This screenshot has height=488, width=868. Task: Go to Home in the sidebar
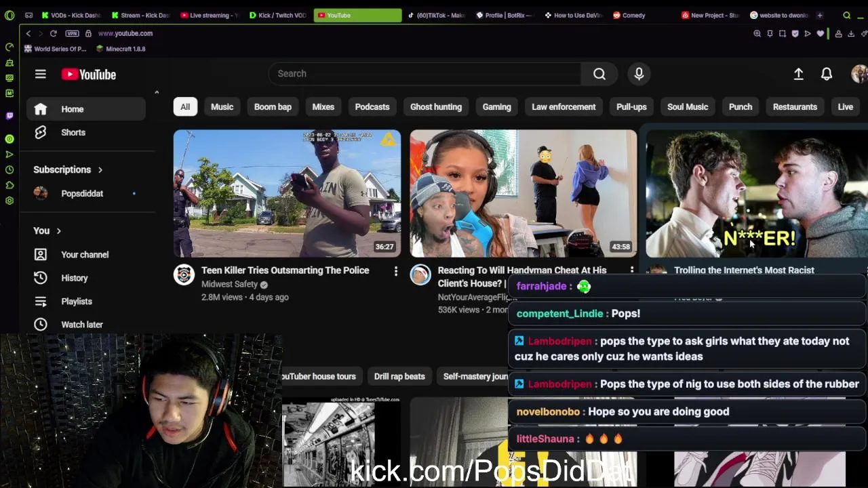86,109
